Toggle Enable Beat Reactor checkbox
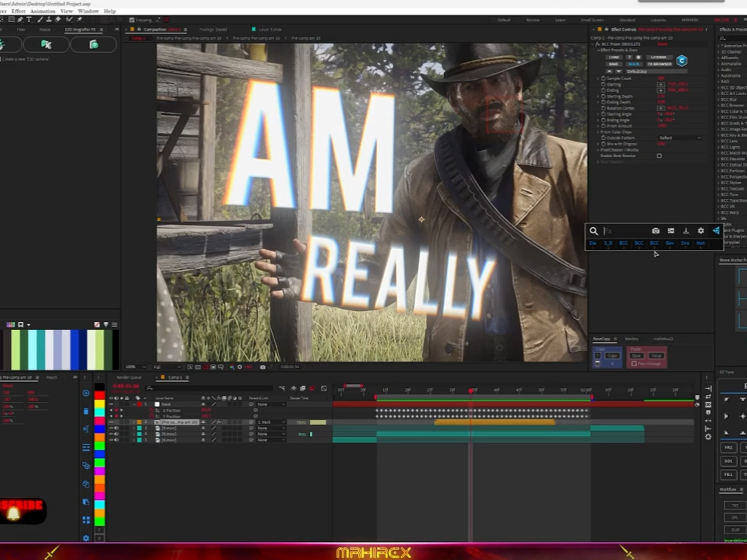This screenshot has width=747, height=560. point(659,156)
